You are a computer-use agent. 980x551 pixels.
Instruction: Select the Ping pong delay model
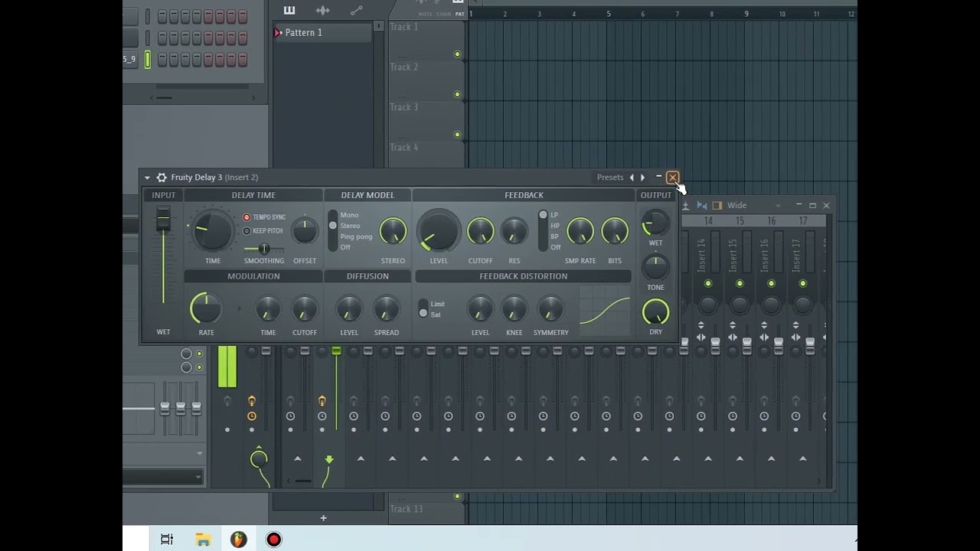tap(356, 236)
